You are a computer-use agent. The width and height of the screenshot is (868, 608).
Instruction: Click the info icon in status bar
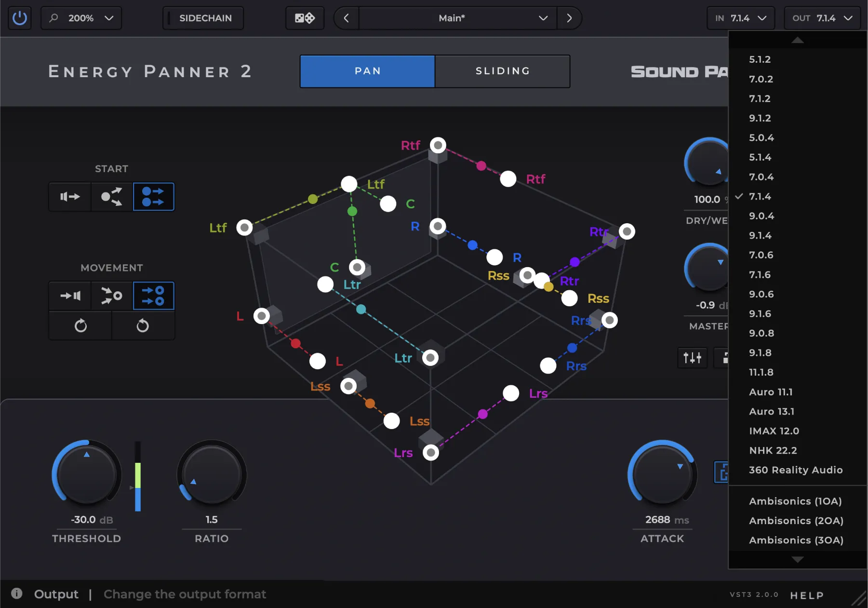[x=17, y=594]
